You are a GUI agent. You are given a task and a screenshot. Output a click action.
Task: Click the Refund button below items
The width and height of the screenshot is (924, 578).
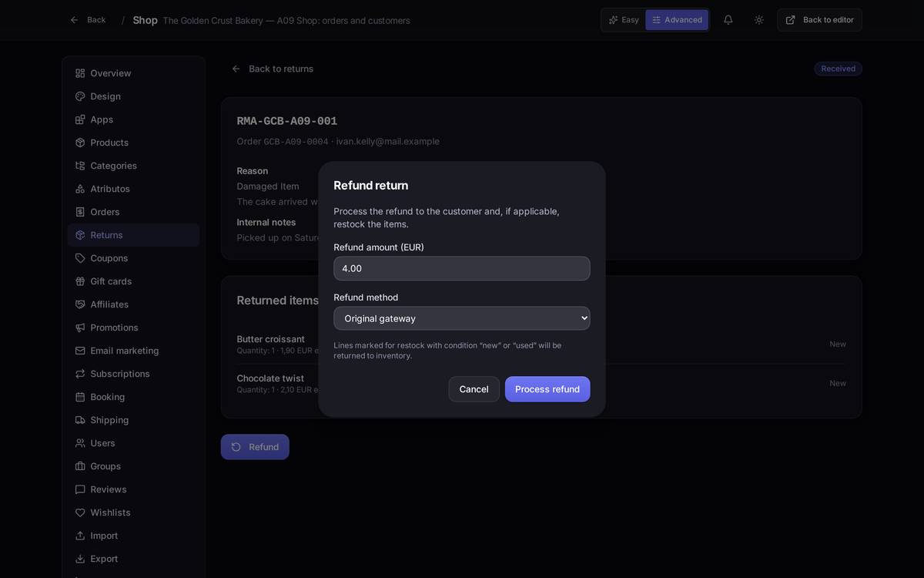tap(255, 447)
